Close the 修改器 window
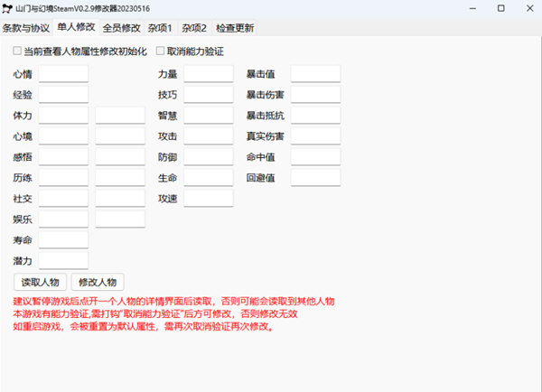The width and height of the screenshot is (542, 392). [529, 8]
